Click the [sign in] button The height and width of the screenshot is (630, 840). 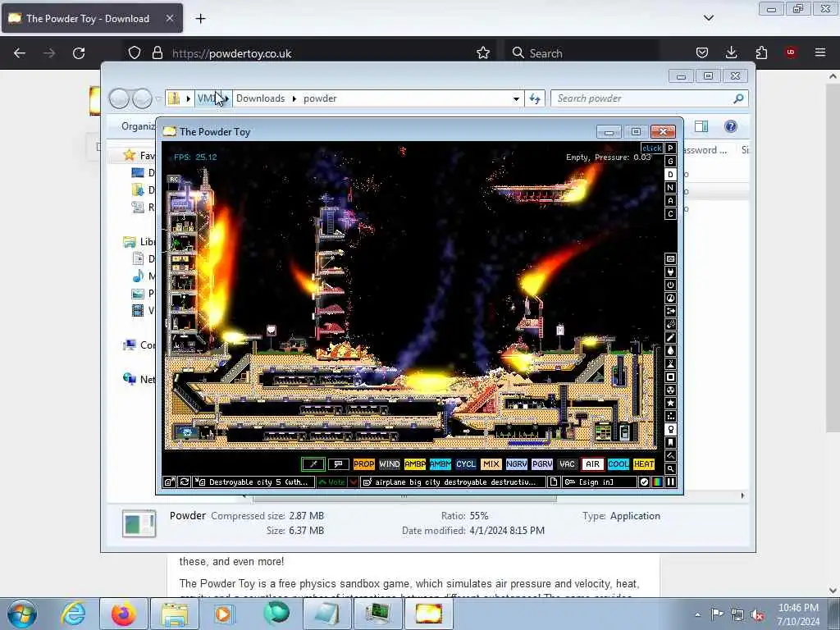[x=599, y=482]
